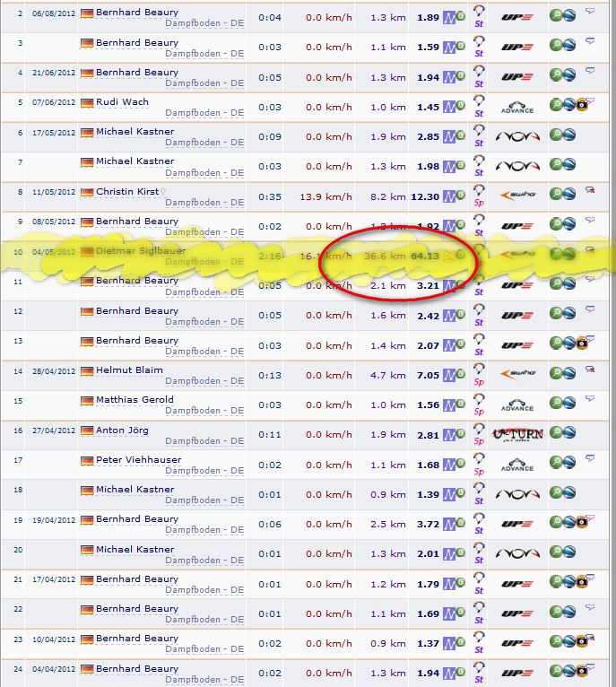Open camera photo icon in row 21
Viewport: 616px width, 687px height.
pyautogui.click(x=581, y=582)
